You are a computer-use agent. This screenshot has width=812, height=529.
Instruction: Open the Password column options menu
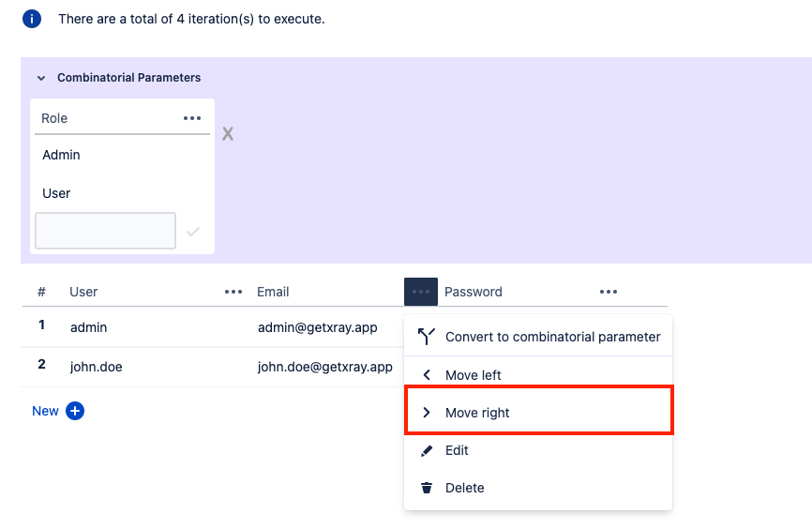click(x=609, y=292)
